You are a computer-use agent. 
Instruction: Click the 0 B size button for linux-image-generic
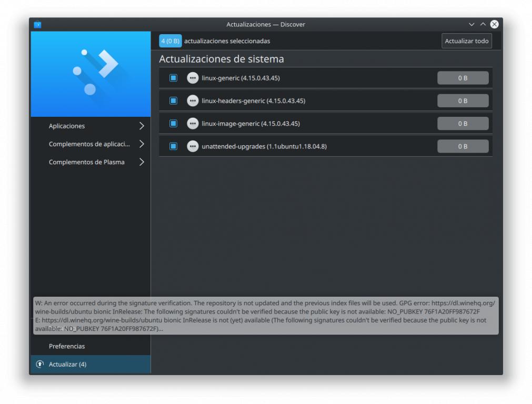463,124
